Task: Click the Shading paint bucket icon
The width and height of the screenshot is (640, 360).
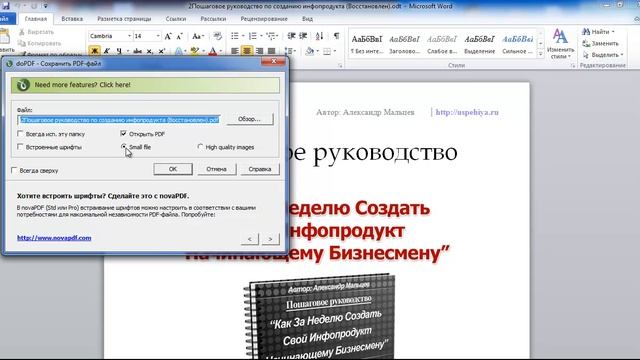Action: tap(309, 51)
